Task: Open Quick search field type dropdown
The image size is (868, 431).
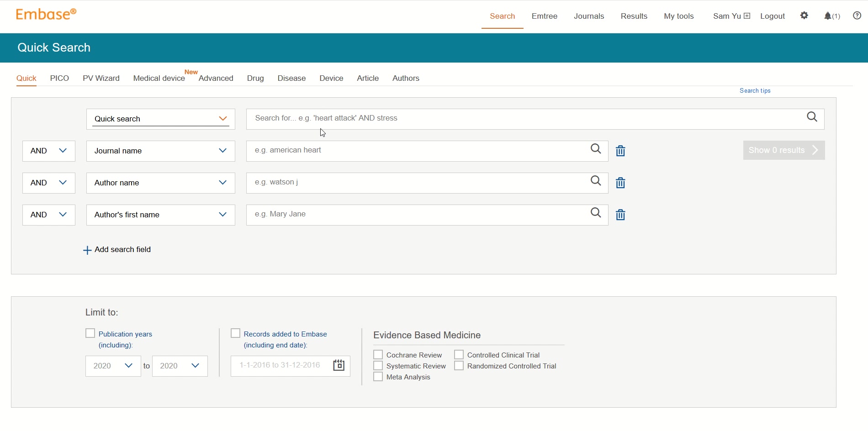Action: click(161, 119)
